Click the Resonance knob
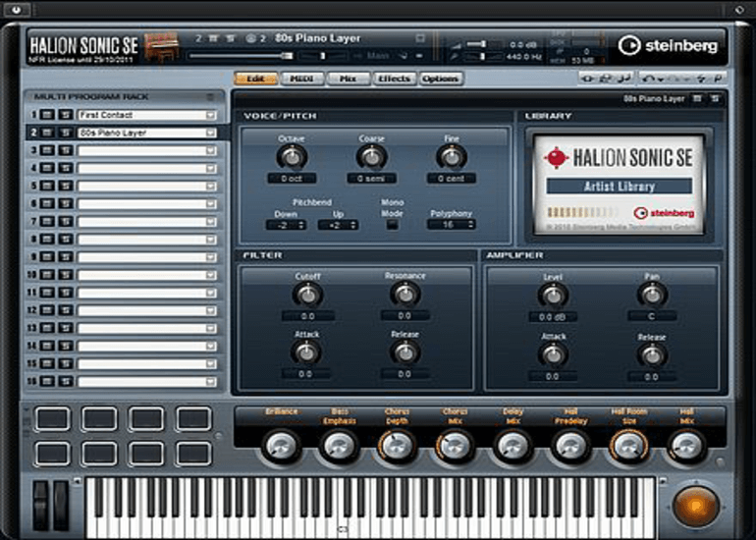The width and height of the screenshot is (756, 540). (404, 295)
